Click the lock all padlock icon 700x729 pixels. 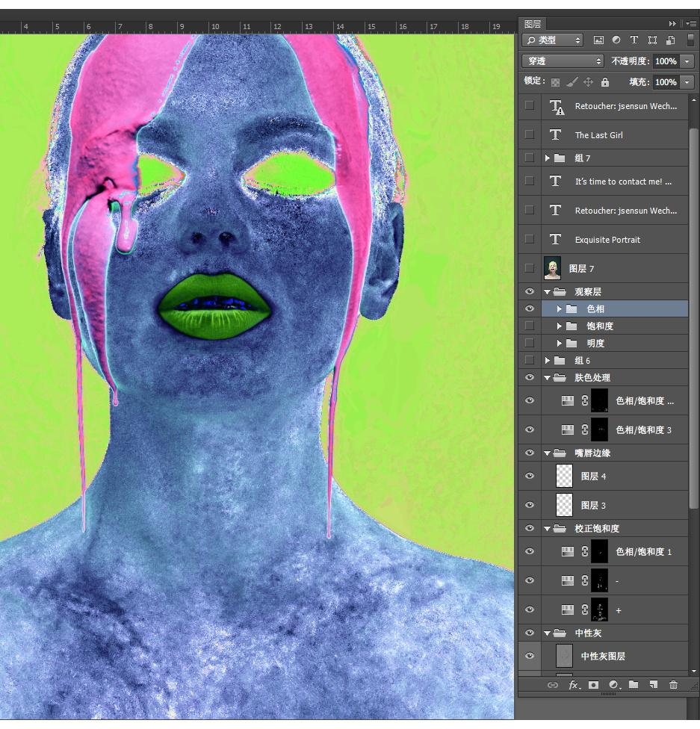tap(604, 82)
